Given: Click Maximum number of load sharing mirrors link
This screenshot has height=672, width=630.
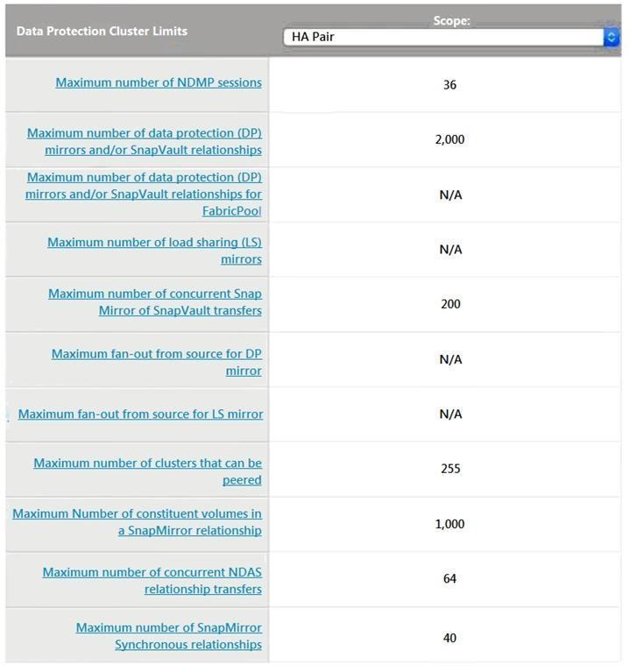Looking at the screenshot, I should click(x=155, y=251).
